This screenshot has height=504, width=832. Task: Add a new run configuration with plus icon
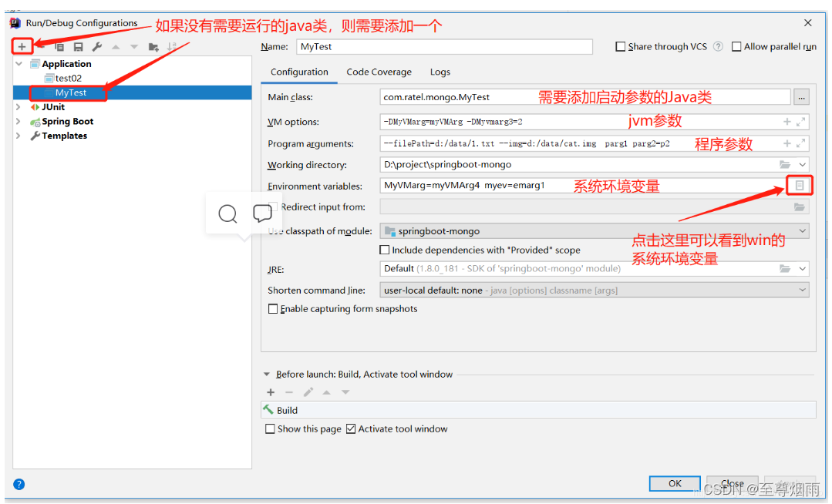tap(22, 46)
